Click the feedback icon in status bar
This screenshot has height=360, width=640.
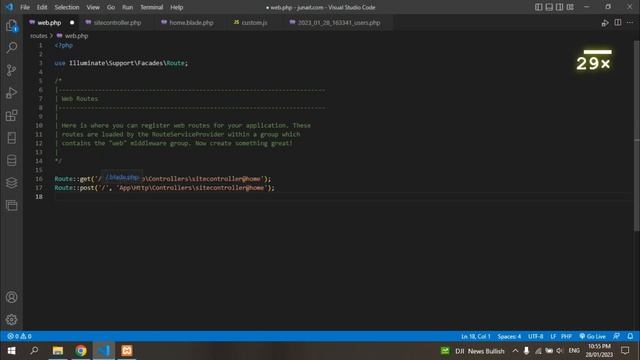tap(616, 336)
